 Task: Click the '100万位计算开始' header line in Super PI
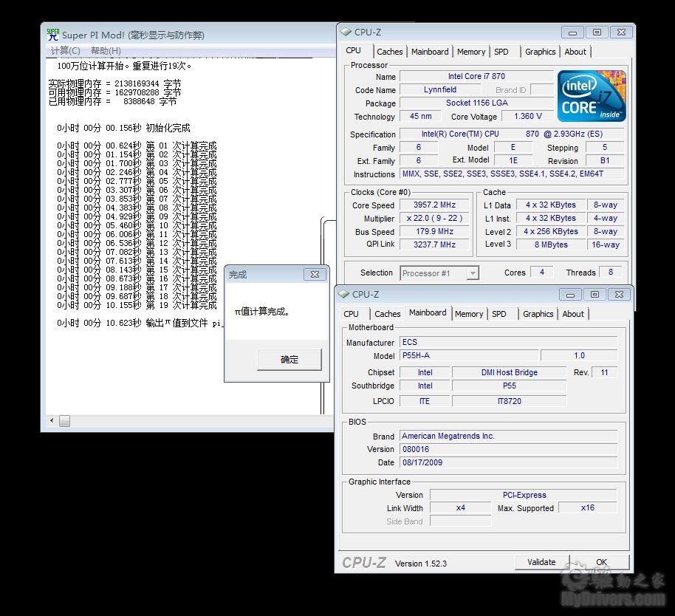point(124,66)
